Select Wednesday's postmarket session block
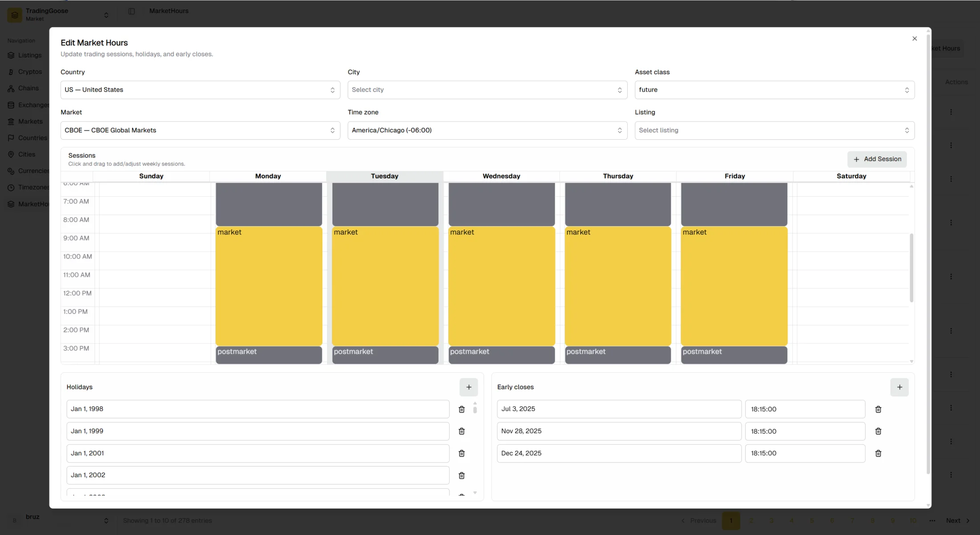 (502, 355)
